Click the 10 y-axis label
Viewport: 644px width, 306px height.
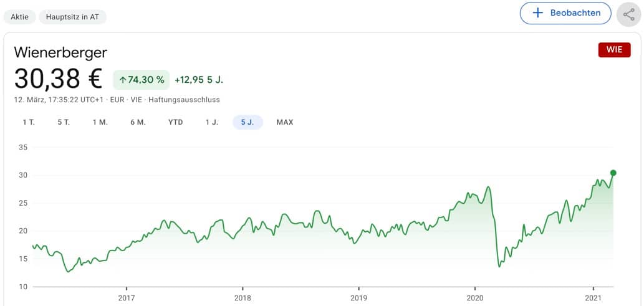click(x=23, y=287)
